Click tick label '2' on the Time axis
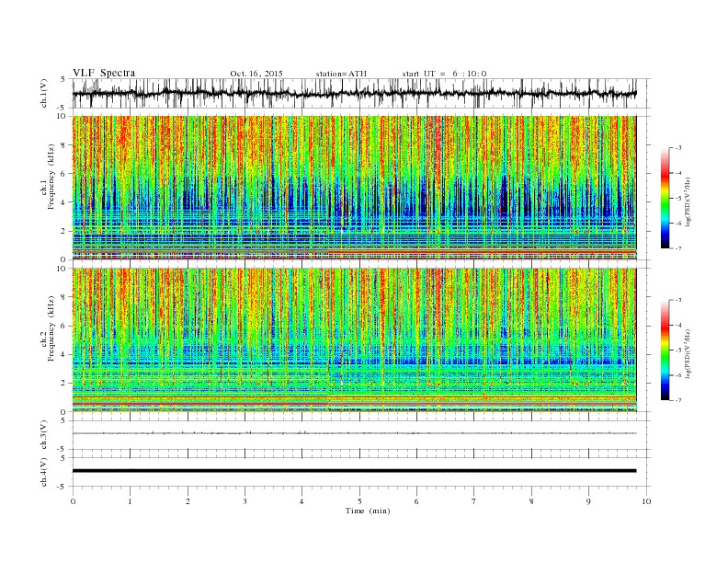 click(x=188, y=501)
